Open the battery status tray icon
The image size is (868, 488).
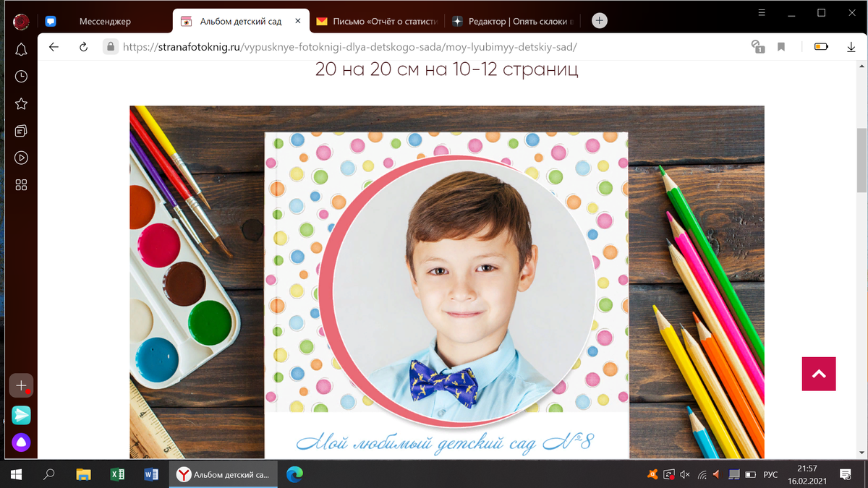pos(751,474)
